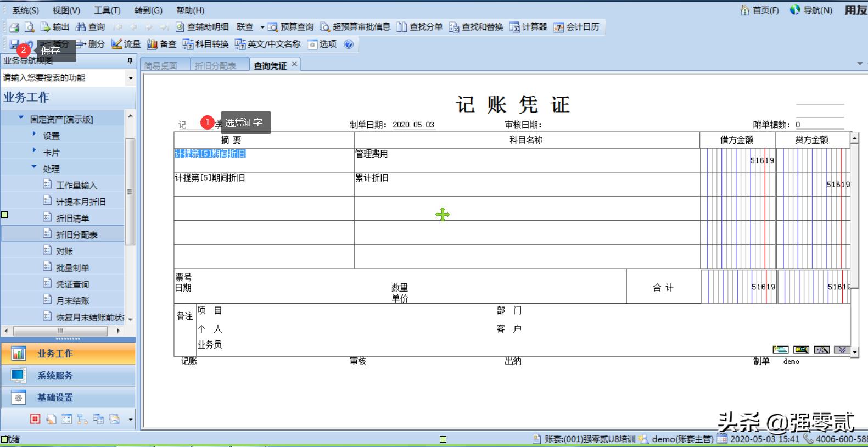Select 业务工作 navigation section
Image resolution: width=868 pixels, height=447 pixels.
tap(68, 354)
